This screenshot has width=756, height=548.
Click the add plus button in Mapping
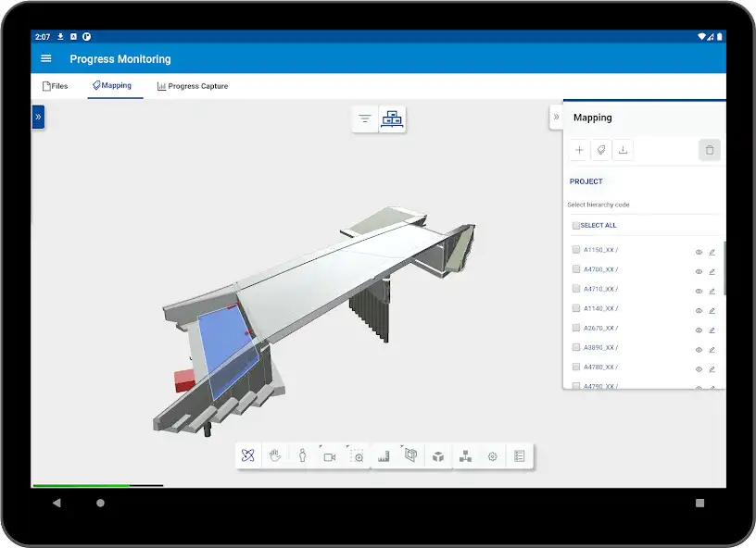579,150
